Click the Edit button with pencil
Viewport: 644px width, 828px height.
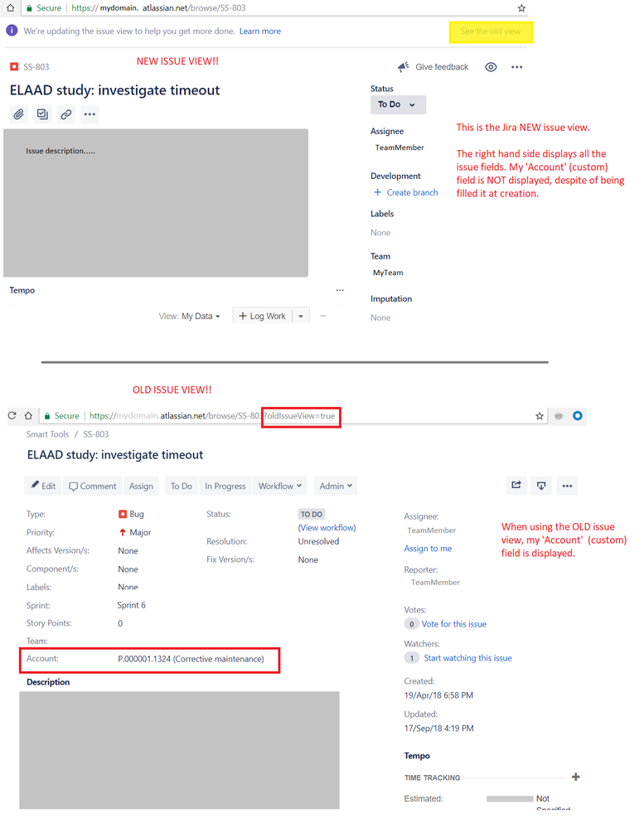(x=43, y=486)
